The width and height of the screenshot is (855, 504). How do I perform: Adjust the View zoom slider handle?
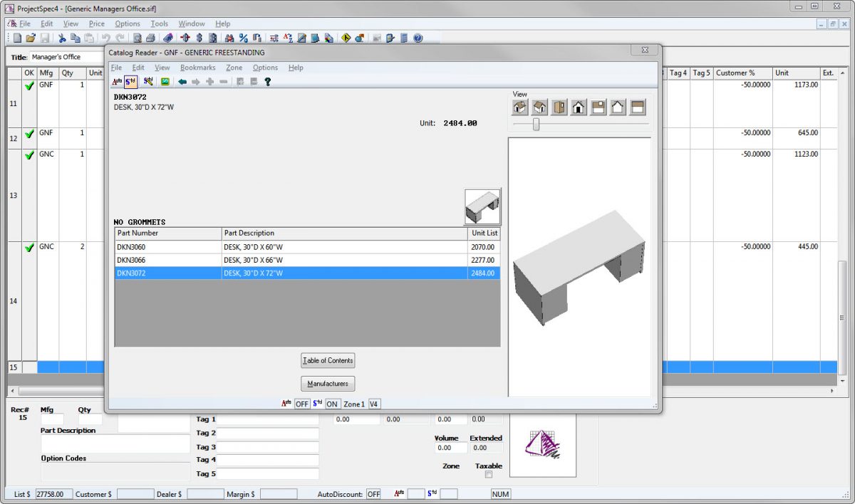[536, 125]
